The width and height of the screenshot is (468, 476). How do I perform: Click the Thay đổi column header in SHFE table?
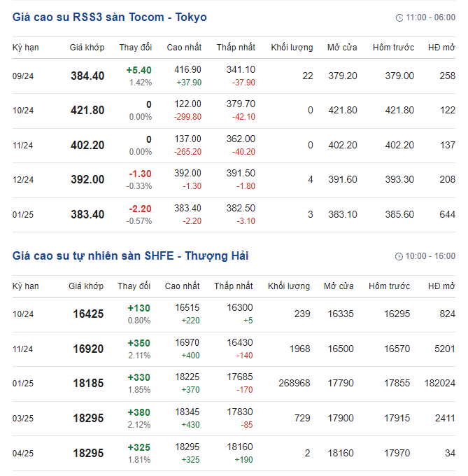pyautogui.click(x=134, y=286)
